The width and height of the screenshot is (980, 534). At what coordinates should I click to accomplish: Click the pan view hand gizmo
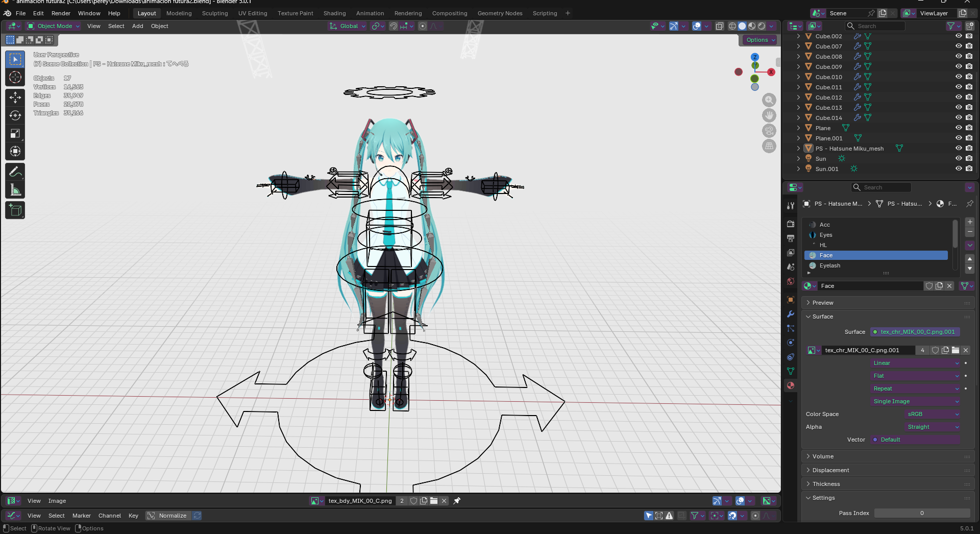click(x=769, y=115)
